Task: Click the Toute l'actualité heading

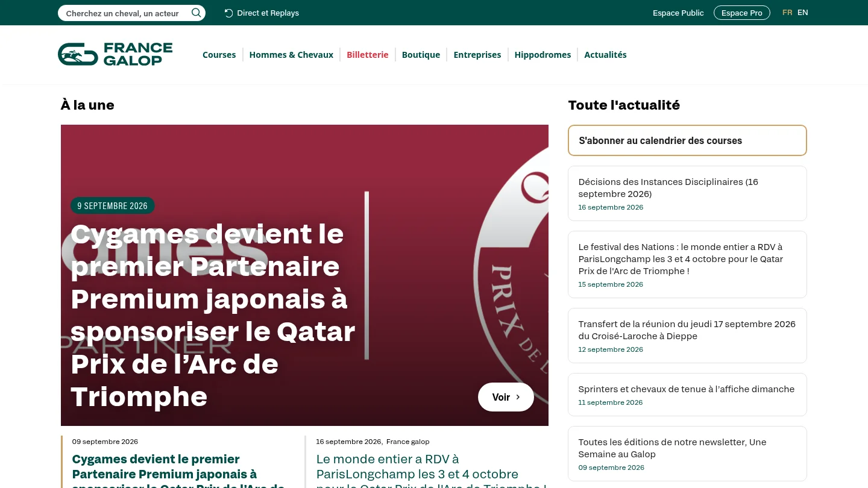Action: tap(624, 105)
